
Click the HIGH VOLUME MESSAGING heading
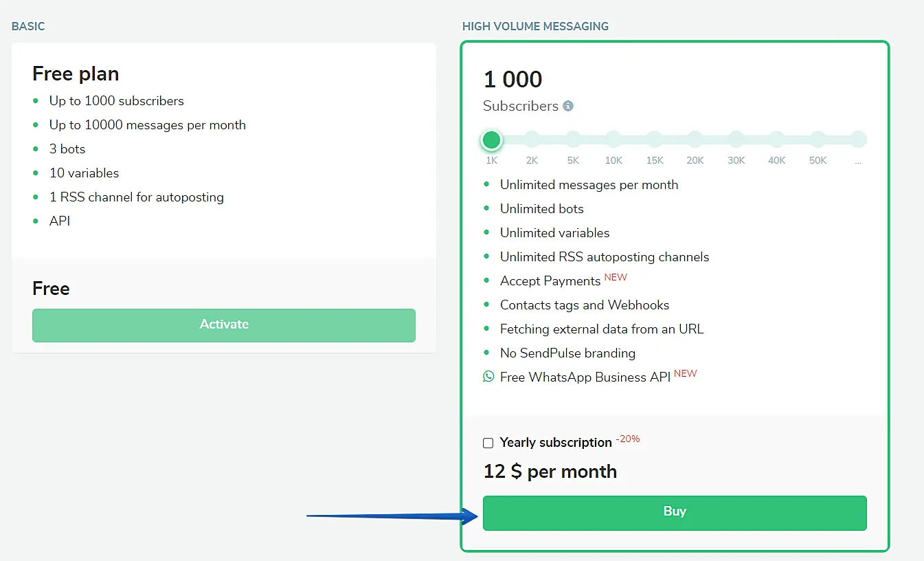point(535,26)
